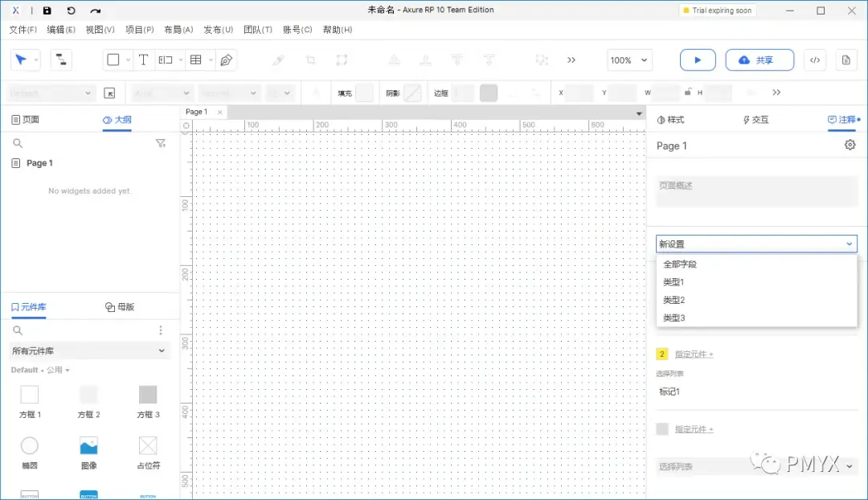Image resolution: width=868 pixels, height=500 pixels.
Task: Click the 共享 share button
Action: (759, 59)
